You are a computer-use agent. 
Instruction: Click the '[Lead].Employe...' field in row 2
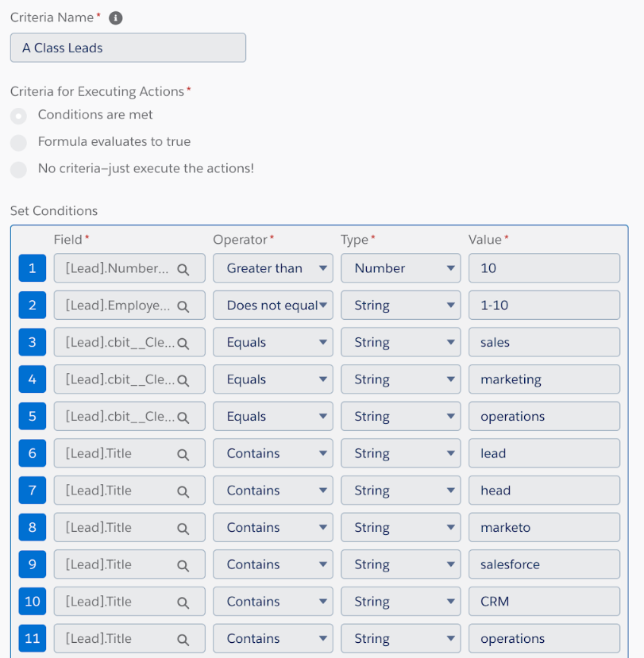tap(129, 305)
